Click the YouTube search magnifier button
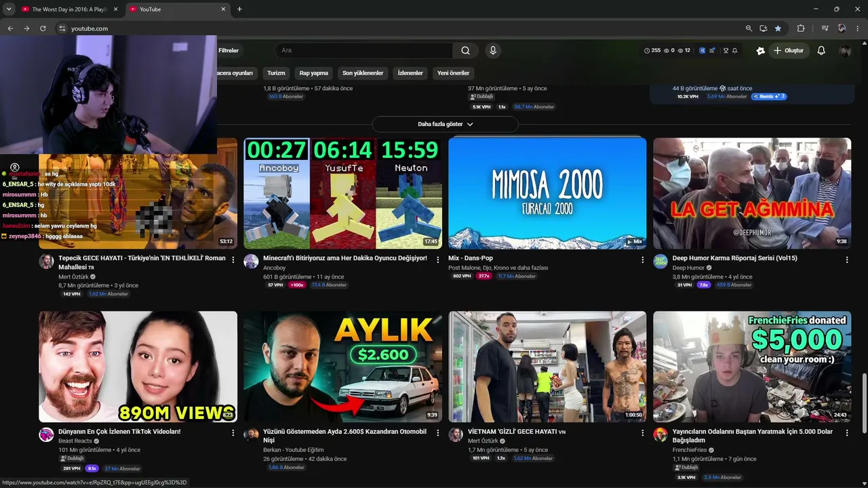 (x=465, y=50)
